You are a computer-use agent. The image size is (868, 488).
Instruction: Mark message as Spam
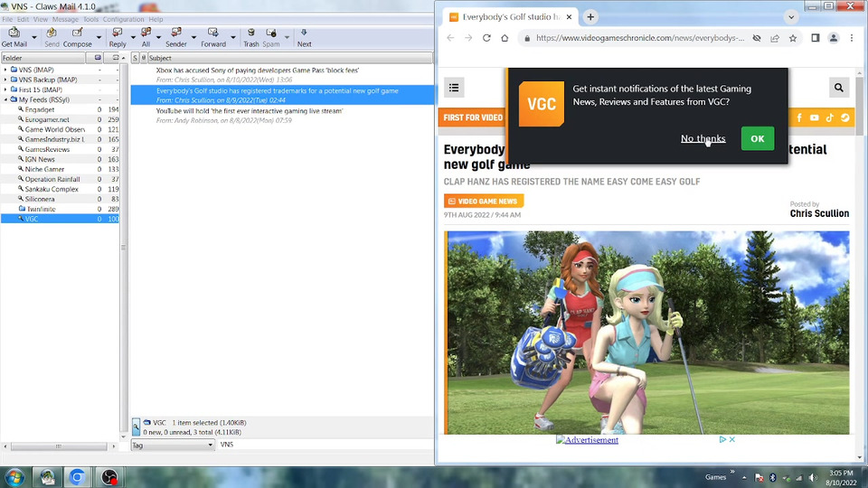[x=270, y=37]
